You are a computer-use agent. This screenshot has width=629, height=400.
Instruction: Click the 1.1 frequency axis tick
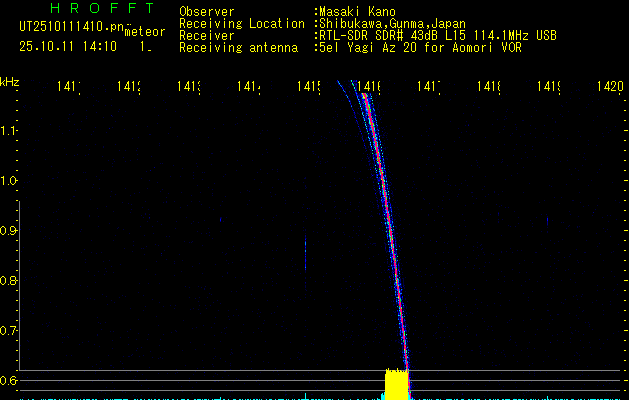pos(9,131)
